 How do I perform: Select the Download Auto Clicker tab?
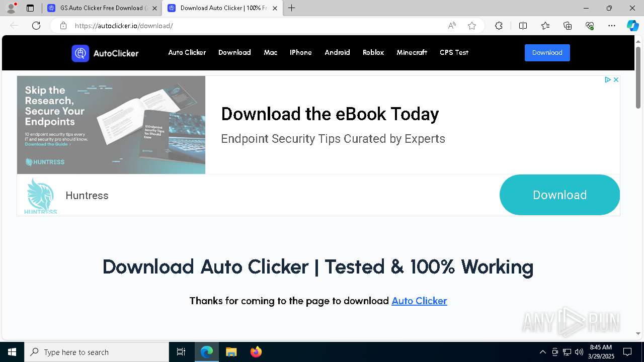tap(222, 8)
